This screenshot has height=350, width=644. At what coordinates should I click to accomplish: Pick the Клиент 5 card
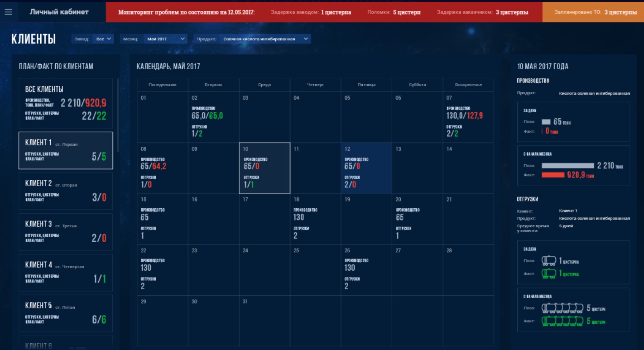tap(66, 313)
